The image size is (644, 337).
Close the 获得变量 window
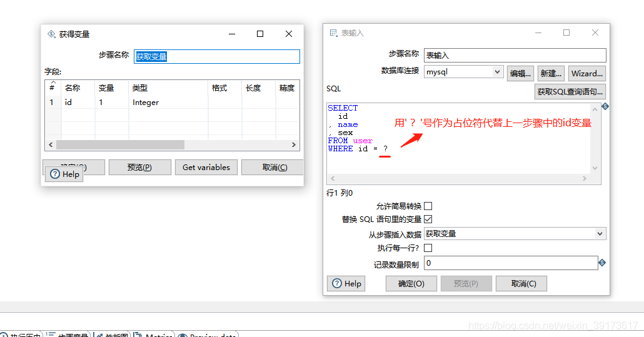coord(289,34)
